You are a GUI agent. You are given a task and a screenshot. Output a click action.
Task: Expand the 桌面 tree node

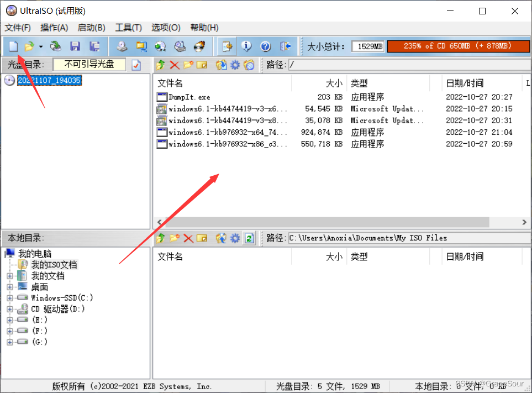coord(10,287)
